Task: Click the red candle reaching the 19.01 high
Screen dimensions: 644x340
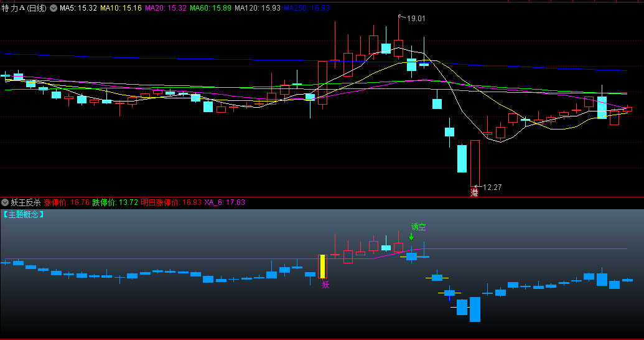Action: [x=398, y=36]
